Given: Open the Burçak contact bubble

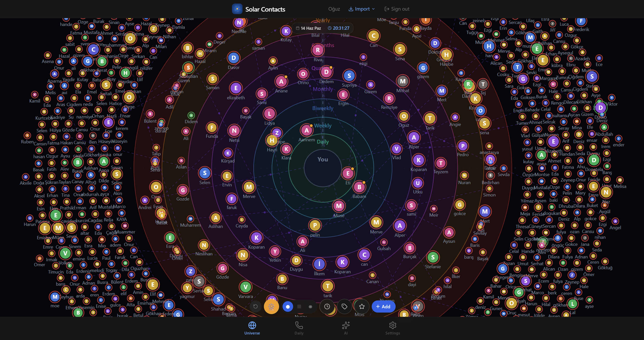Looking at the screenshot, I should pyautogui.click(x=410, y=248).
